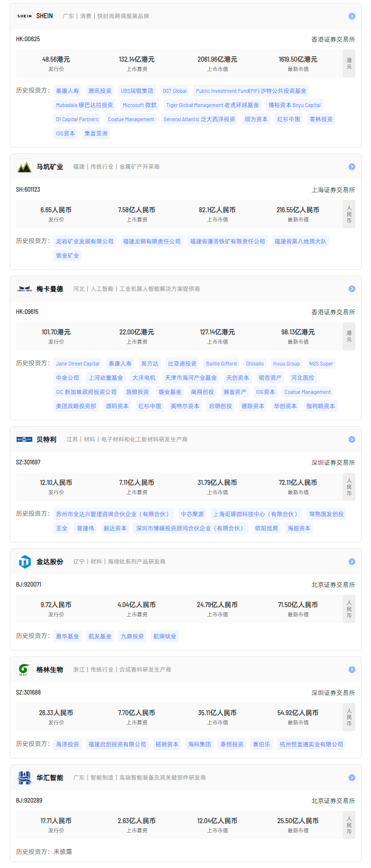
Task: Open 贝特利 company name link
Action: (x=46, y=439)
